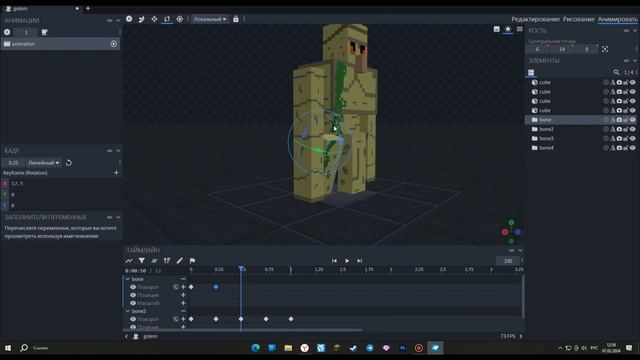This screenshot has height=360, width=640.
Task: Add keyframe to bone Позиция channel
Action: (x=183, y=295)
